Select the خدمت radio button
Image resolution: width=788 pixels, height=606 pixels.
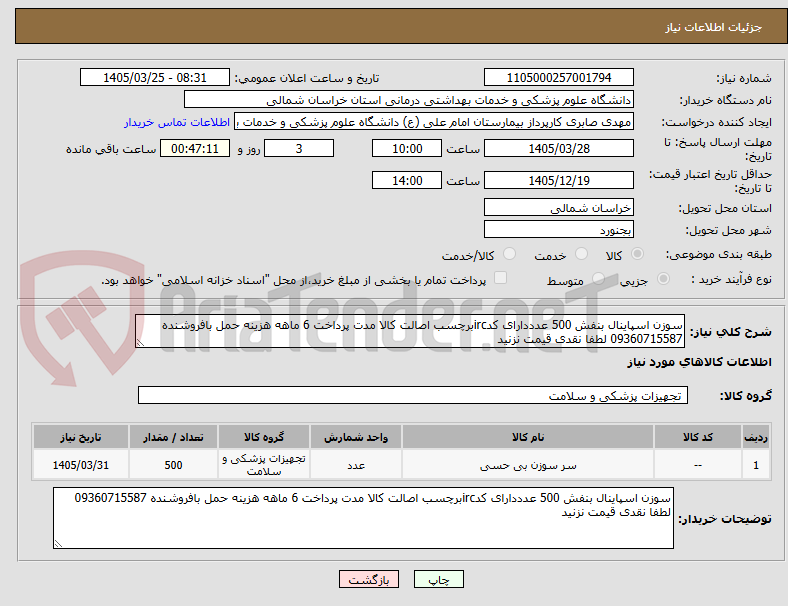point(581,254)
